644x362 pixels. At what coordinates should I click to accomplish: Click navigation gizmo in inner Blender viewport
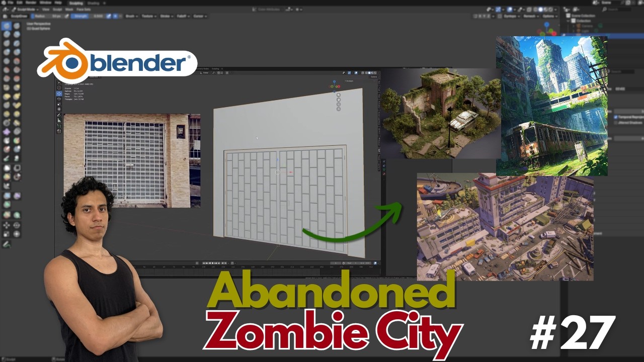pos(335,85)
